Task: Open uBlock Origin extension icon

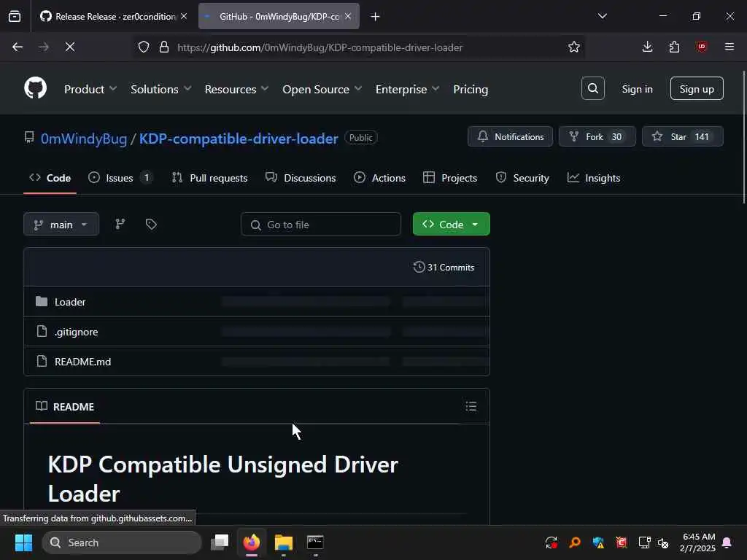Action: tap(701, 47)
